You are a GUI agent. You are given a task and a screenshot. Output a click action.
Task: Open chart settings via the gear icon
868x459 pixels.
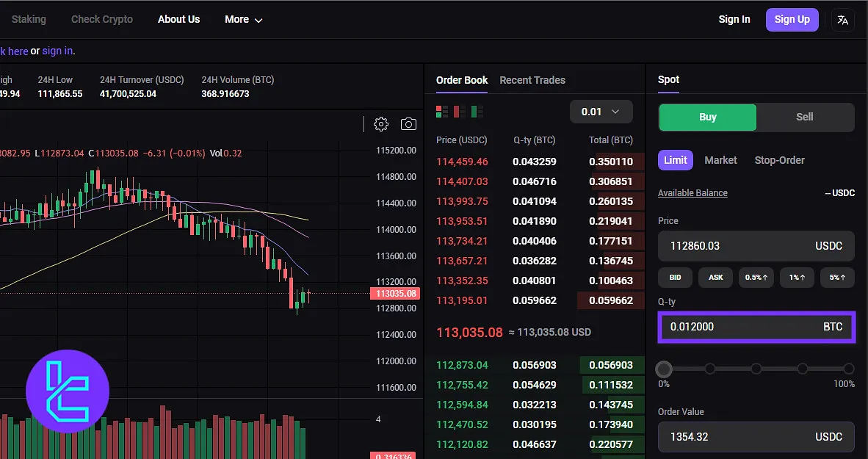click(380, 124)
